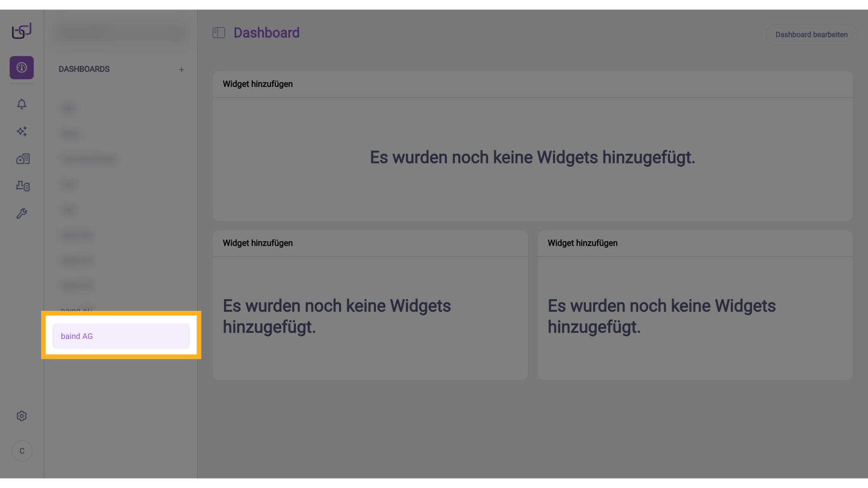Click Widget hinzufügen on bottom-left card
868x488 pixels.
[x=257, y=243]
